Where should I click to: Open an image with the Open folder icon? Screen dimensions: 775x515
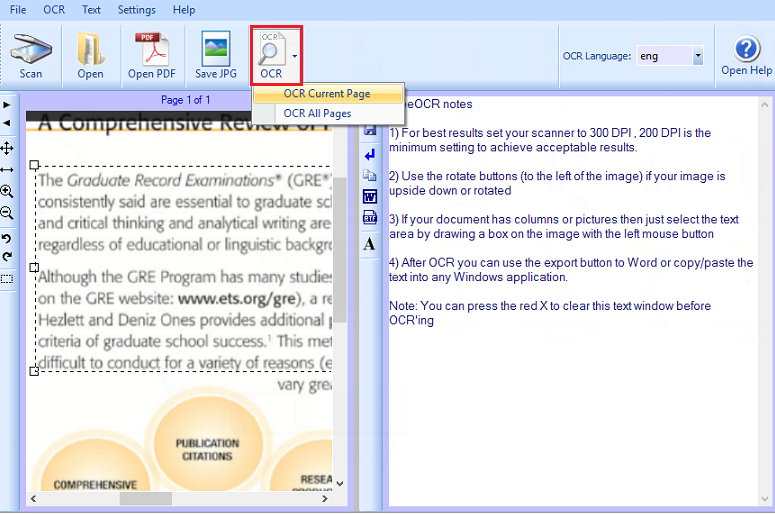[x=90, y=55]
